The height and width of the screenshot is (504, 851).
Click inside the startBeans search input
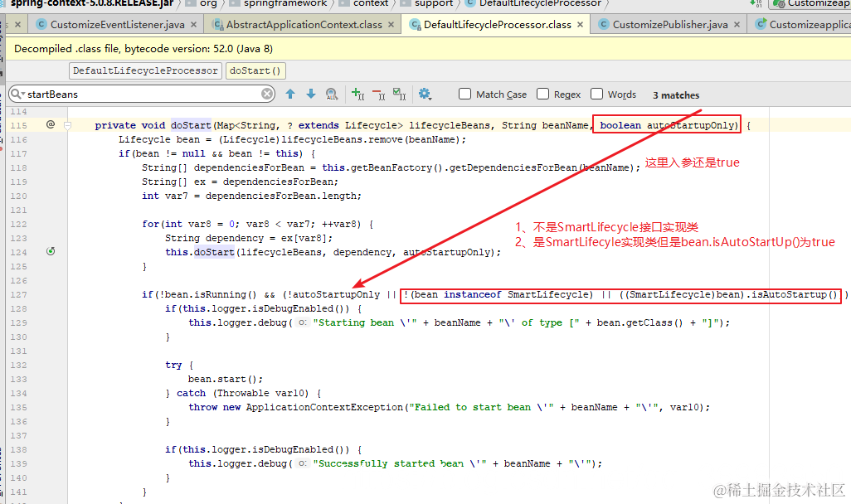click(x=143, y=94)
